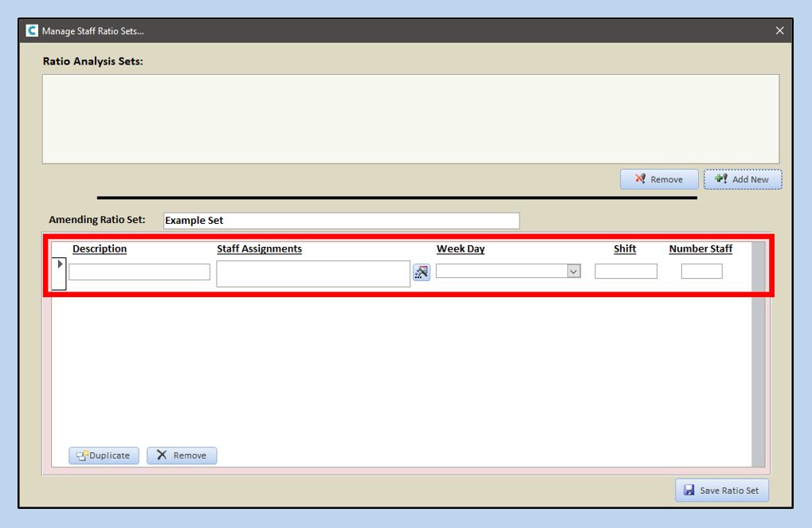Click the vertical scrollbar of the rows grid

click(x=758, y=358)
